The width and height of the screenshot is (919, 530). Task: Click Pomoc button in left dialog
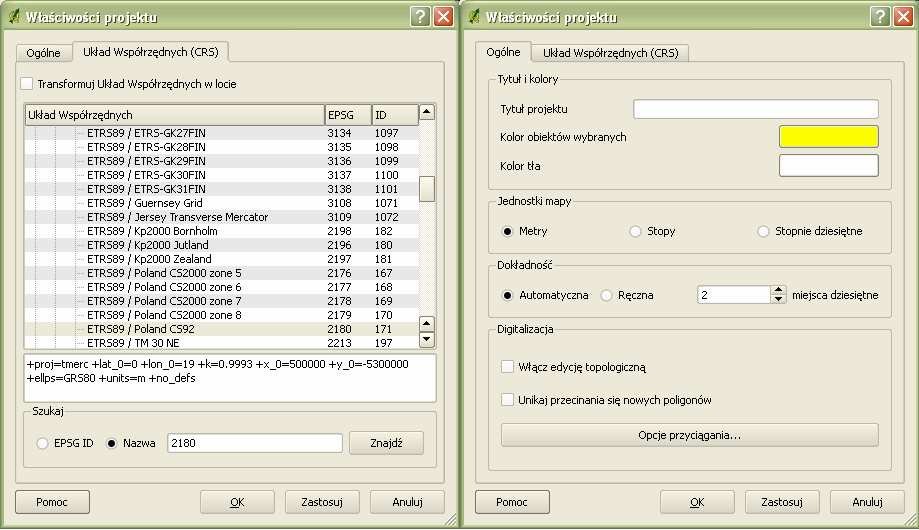pos(52,502)
